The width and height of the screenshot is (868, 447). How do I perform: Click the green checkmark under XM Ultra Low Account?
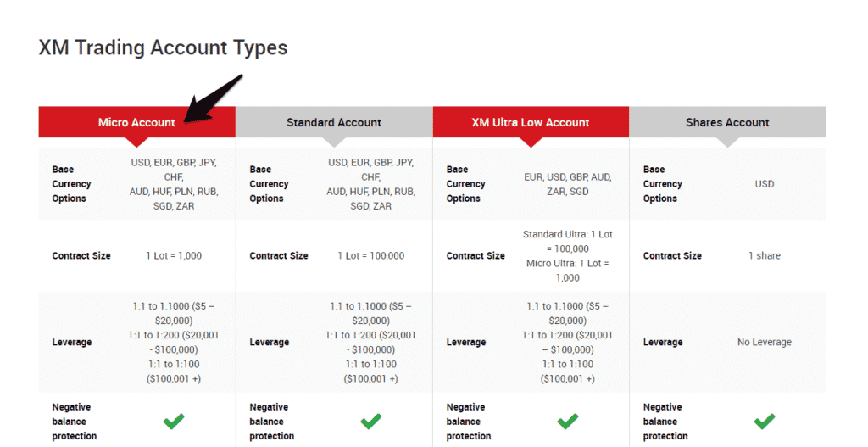click(567, 422)
